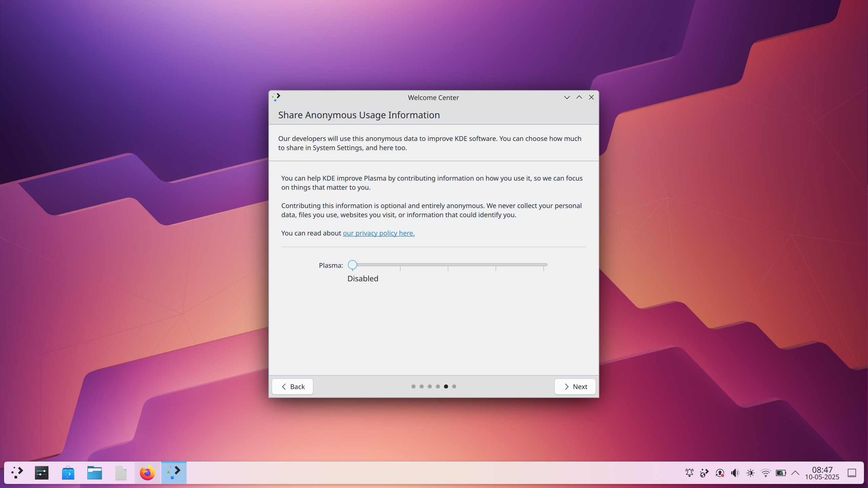
Task: Select Welcome Center task in the taskbar
Action: [x=174, y=473]
